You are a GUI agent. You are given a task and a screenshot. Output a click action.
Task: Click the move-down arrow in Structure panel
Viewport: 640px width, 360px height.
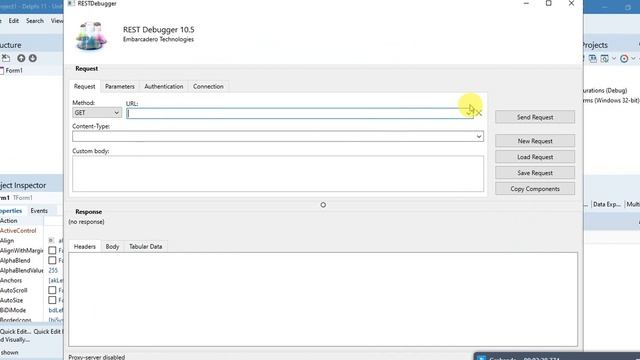coord(33,58)
